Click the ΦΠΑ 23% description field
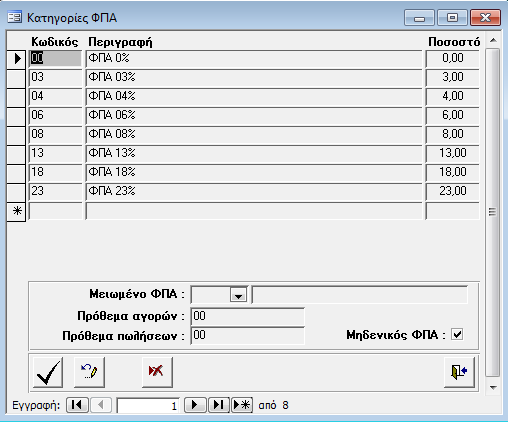 click(254, 192)
